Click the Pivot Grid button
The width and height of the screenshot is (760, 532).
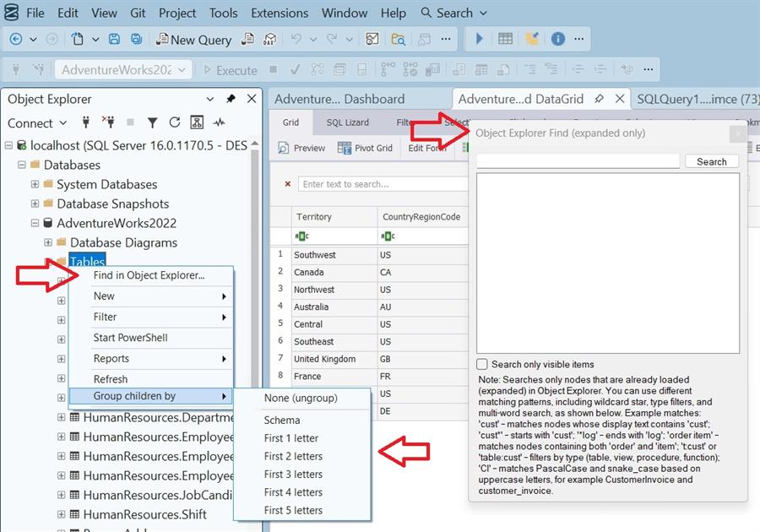point(365,148)
